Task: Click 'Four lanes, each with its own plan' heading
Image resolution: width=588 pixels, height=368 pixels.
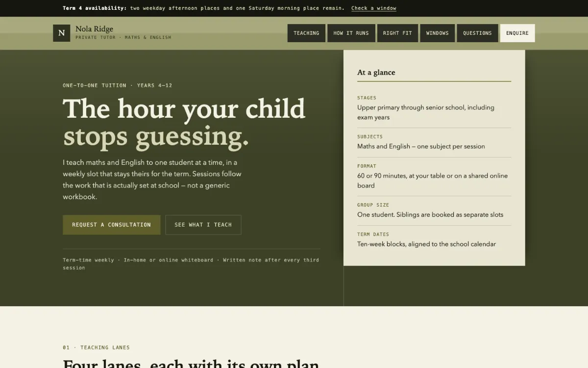Action: 191,363
